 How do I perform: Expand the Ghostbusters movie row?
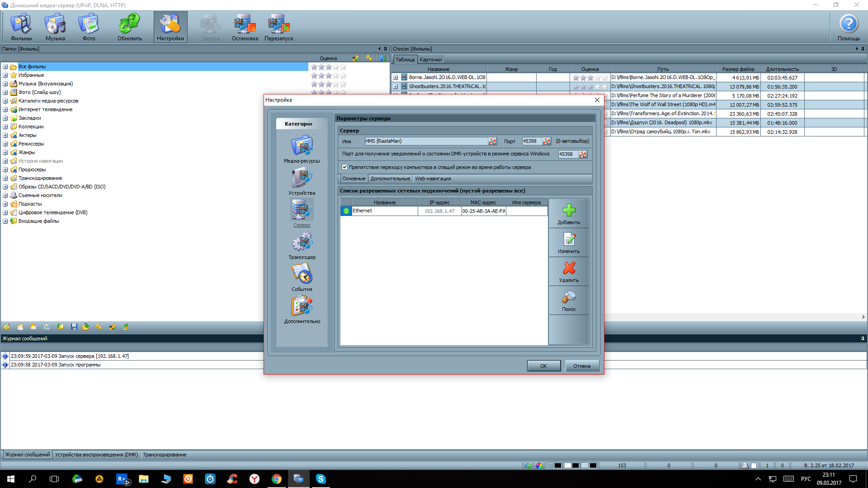point(396,87)
